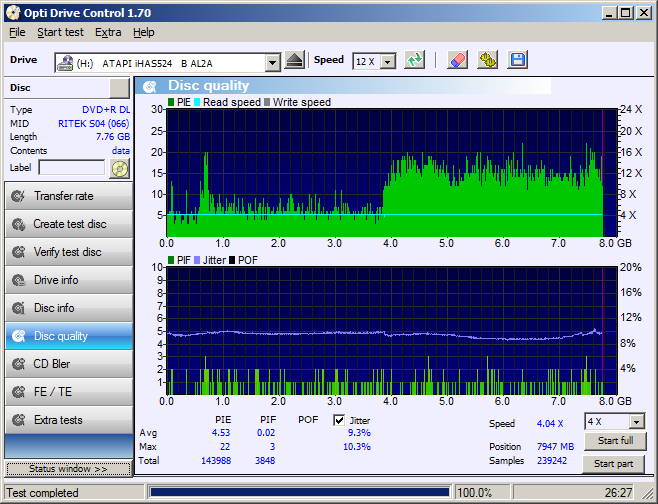The height and width of the screenshot is (504, 658).
Task: Click the PIE error graph area
Action: pos(392,173)
